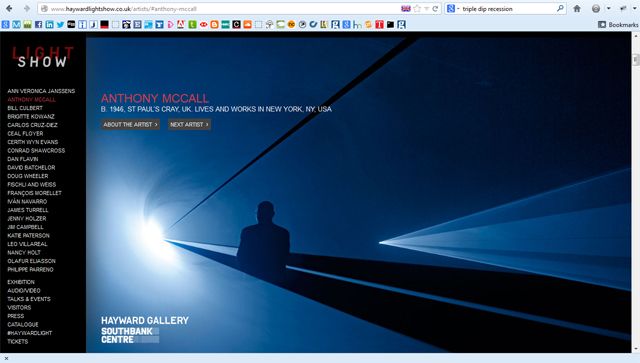The image size is (640, 363).
Task: Go to NEXT ARTIST
Action: (x=189, y=125)
